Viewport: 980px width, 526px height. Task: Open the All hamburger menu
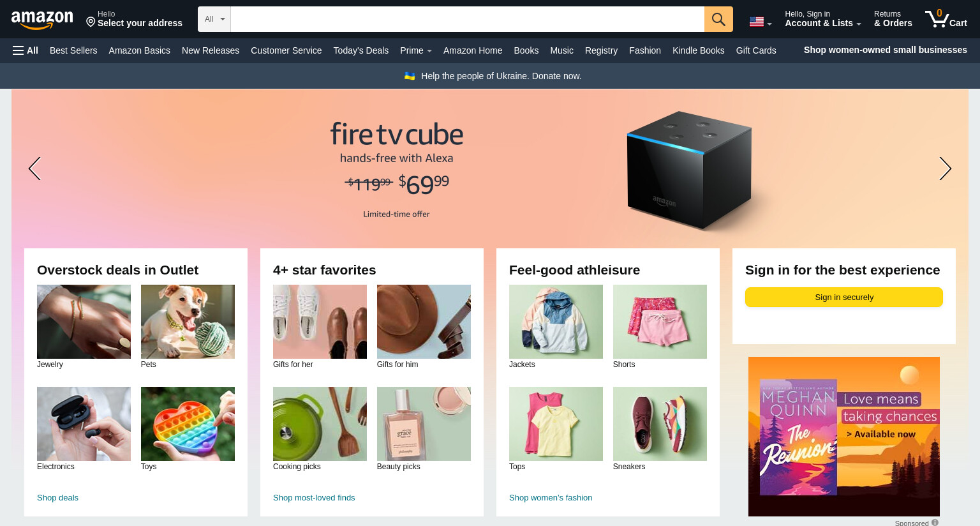(26, 50)
